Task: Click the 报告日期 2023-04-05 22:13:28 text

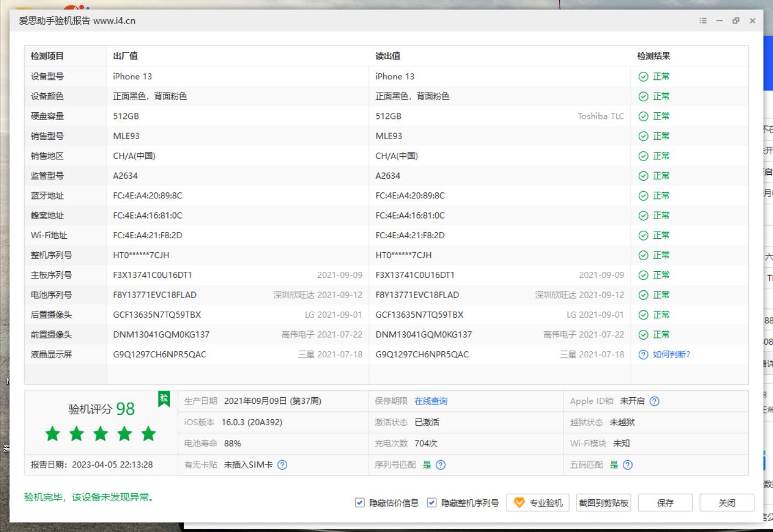Action: [x=92, y=465]
